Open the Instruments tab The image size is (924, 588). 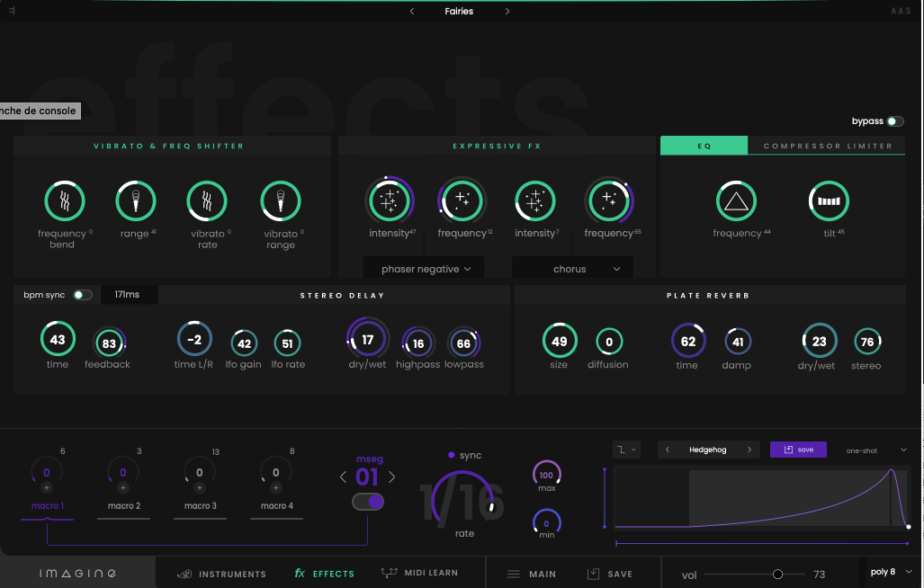coord(221,573)
